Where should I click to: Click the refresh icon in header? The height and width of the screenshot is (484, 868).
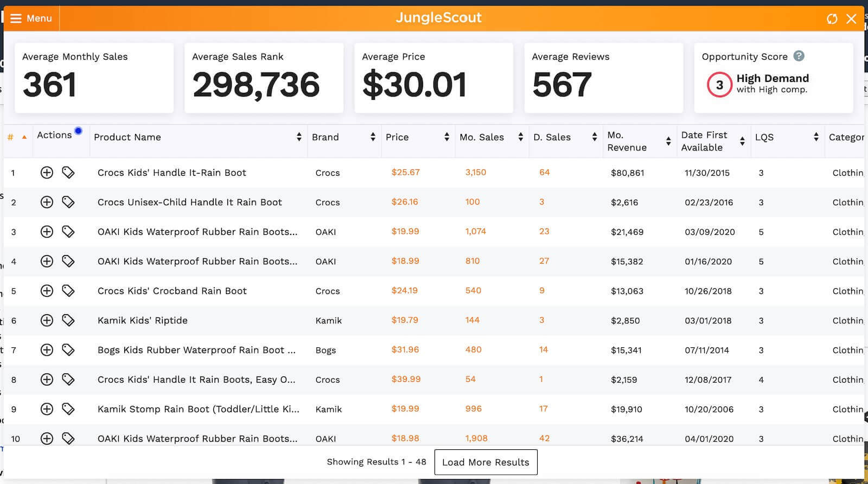832,19
